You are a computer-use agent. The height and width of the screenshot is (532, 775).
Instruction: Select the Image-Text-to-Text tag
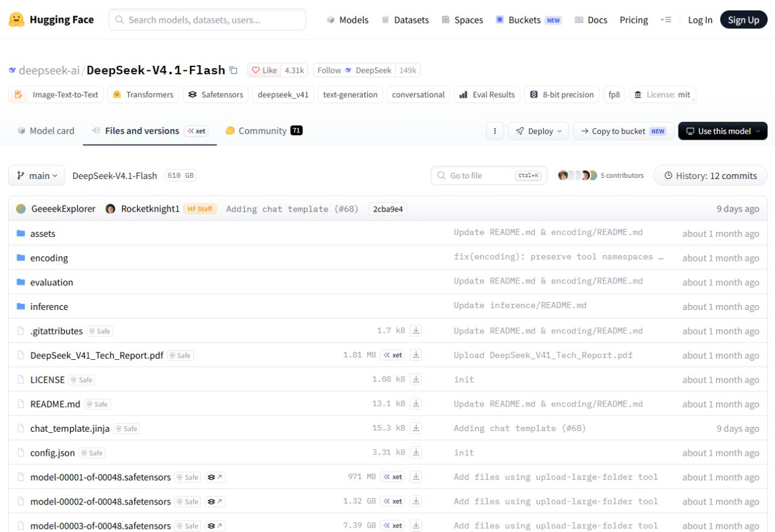pyautogui.click(x=55, y=95)
